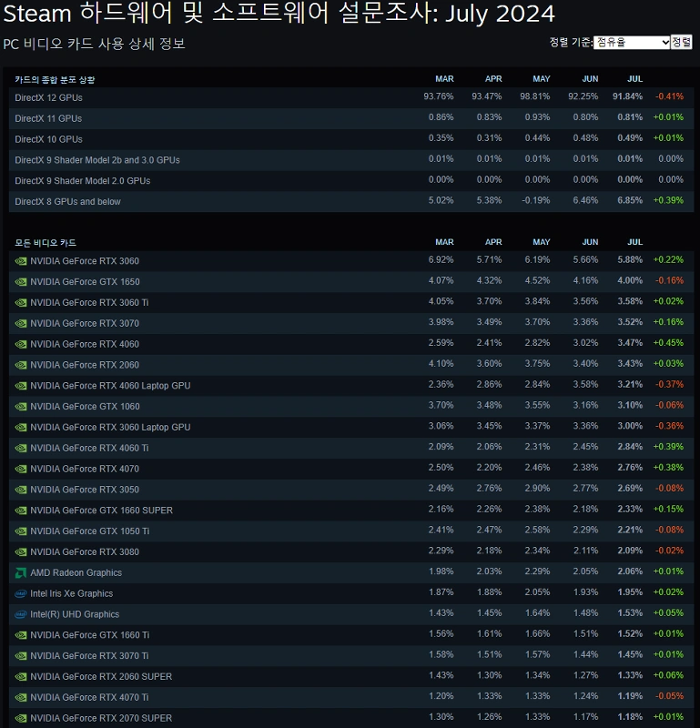
Task: Click NVIDIA icon beside GeForce GTX 1060
Action: pyautogui.click(x=20, y=407)
